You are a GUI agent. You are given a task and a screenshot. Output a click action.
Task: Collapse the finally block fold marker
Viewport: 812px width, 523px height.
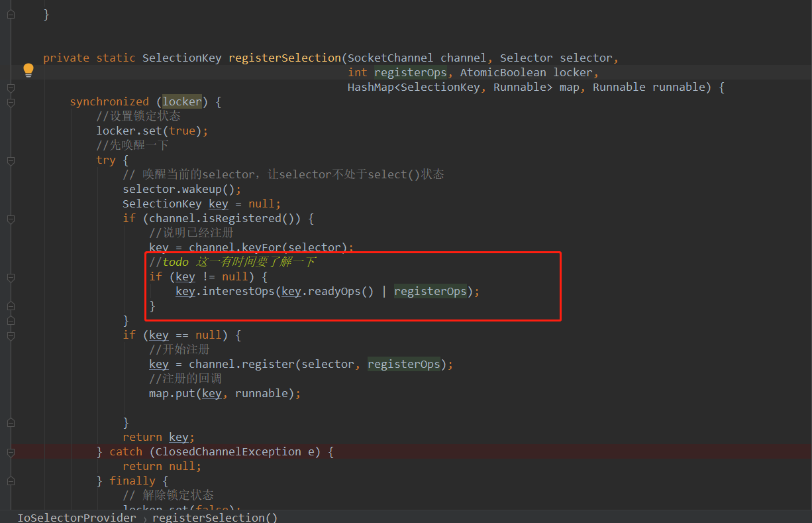click(11, 481)
